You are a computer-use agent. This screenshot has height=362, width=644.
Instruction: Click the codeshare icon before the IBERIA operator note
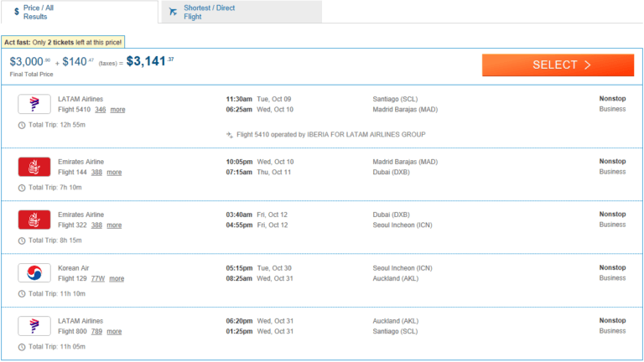230,134
